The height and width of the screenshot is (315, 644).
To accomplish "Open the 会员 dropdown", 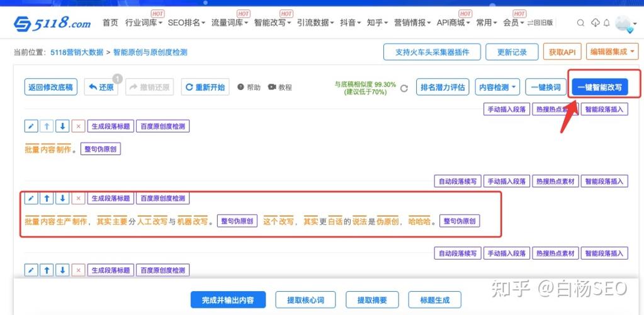I will click(514, 23).
